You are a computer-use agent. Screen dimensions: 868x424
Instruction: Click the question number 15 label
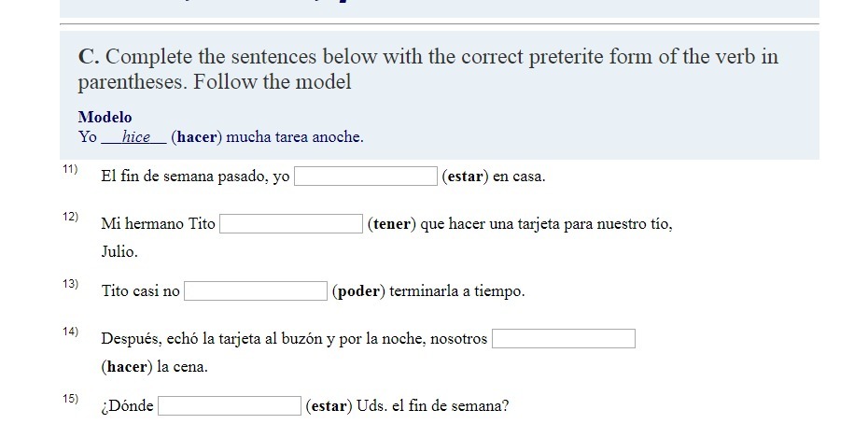click(x=70, y=399)
